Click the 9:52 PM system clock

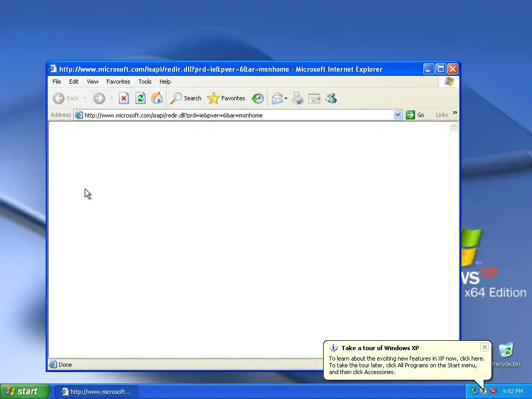point(513,391)
